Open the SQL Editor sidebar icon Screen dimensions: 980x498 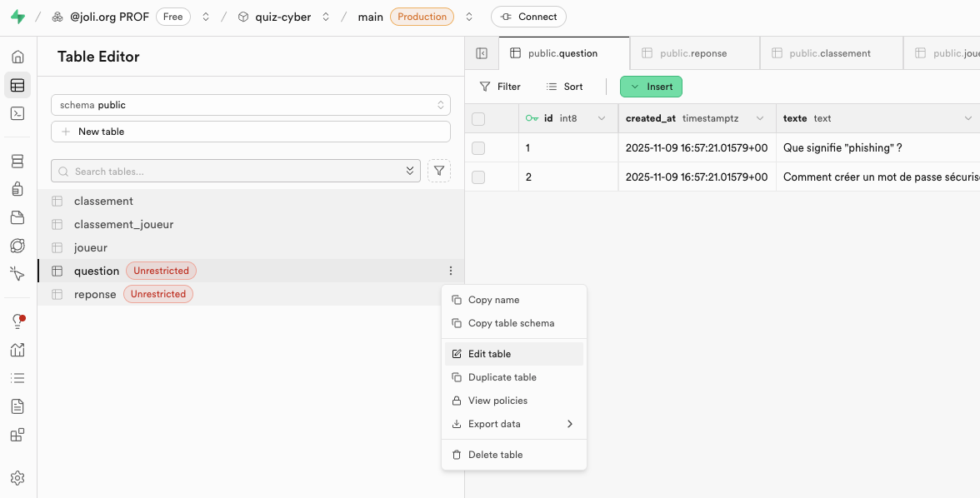pyautogui.click(x=17, y=113)
